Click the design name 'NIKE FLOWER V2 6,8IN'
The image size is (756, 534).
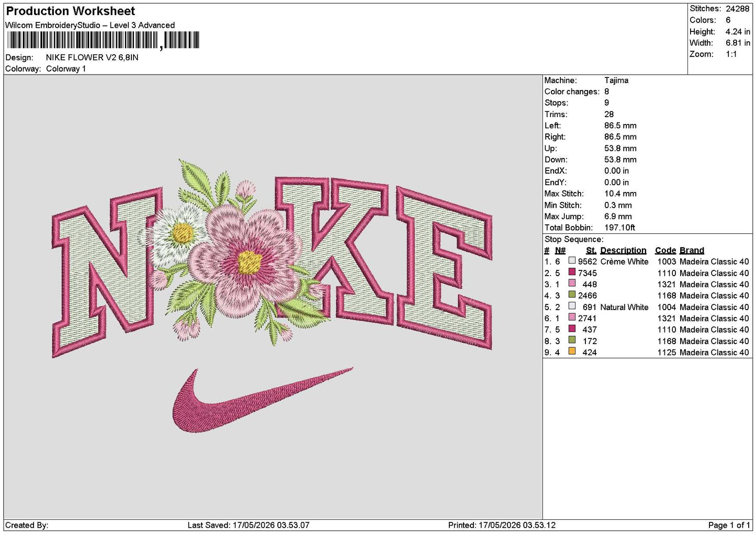(x=92, y=58)
